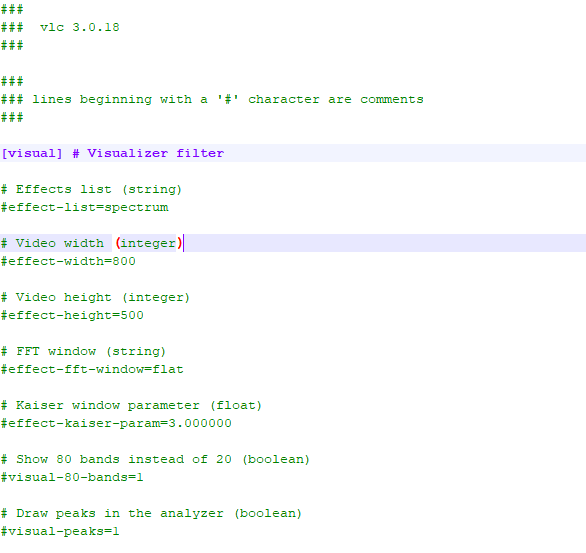Image resolution: width=586 pixels, height=553 pixels.
Task: Click the '# FFT window (string)' comment
Action: pyautogui.click(x=83, y=351)
